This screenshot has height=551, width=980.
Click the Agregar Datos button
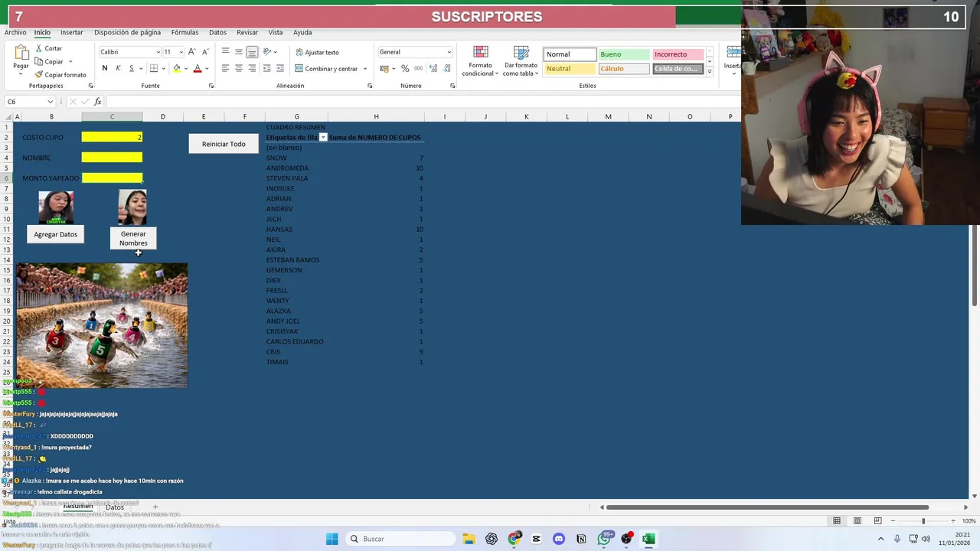click(55, 234)
